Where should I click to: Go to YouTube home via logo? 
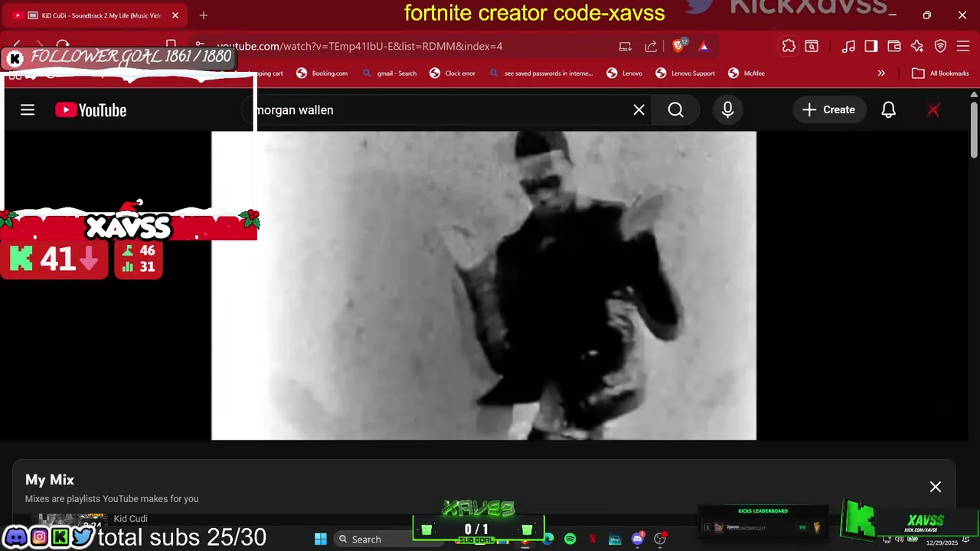[x=90, y=110]
